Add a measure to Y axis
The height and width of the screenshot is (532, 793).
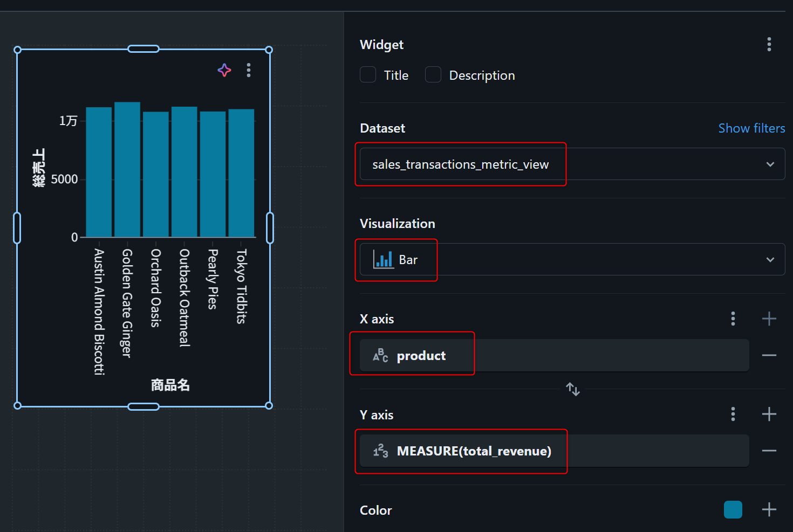point(769,414)
